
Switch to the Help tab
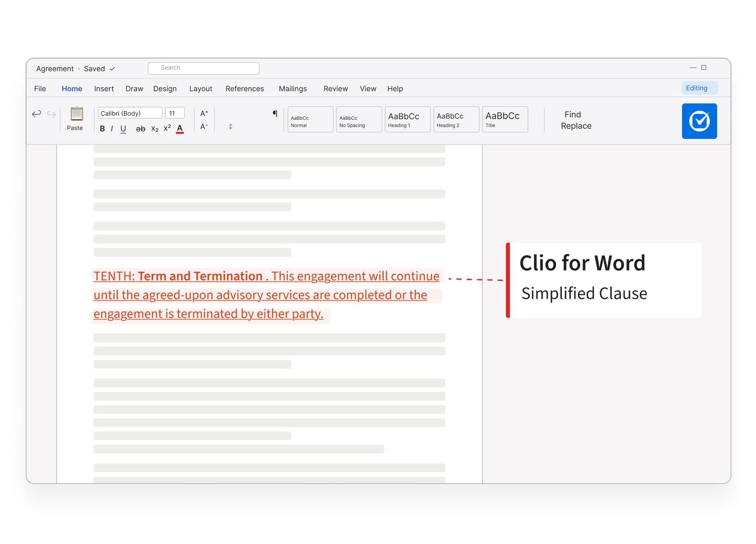click(x=395, y=89)
